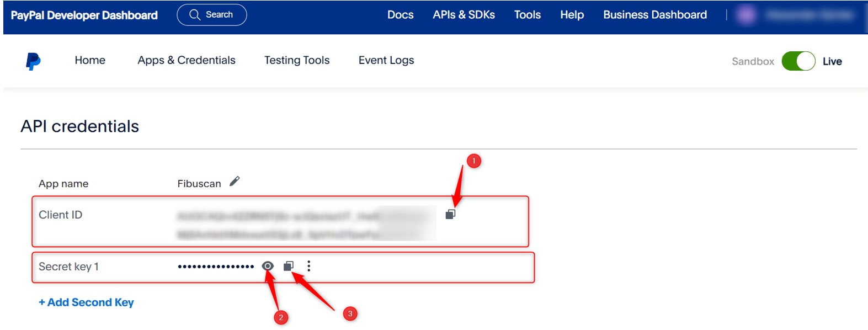Viewport: 868px width, 330px height.
Task: Click the PayPal logo icon
Action: click(33, 61)
